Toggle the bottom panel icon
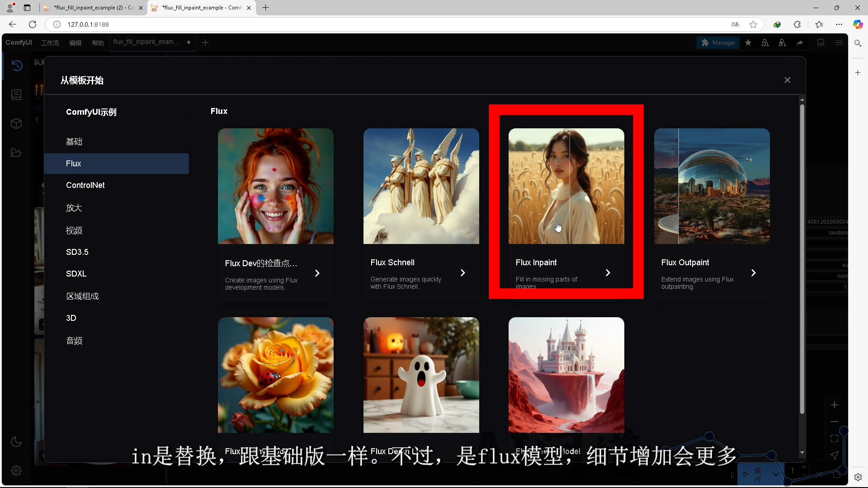 point(821,42)
